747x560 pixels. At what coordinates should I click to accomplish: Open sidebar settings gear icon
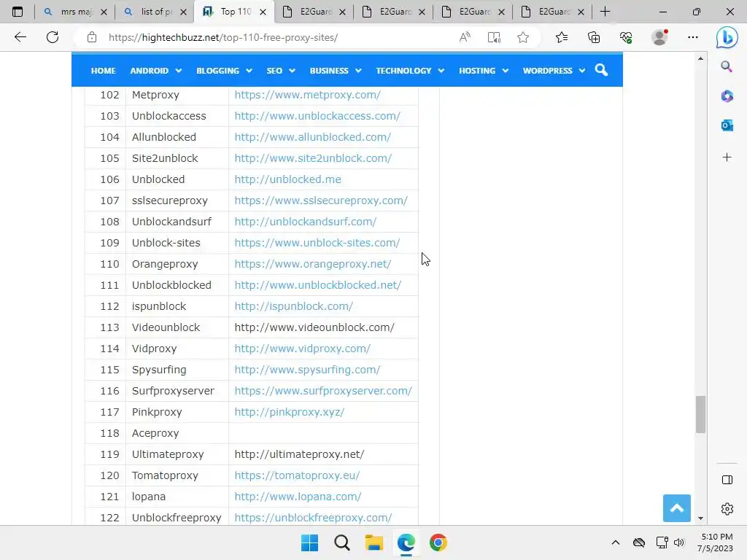(727, 508)
